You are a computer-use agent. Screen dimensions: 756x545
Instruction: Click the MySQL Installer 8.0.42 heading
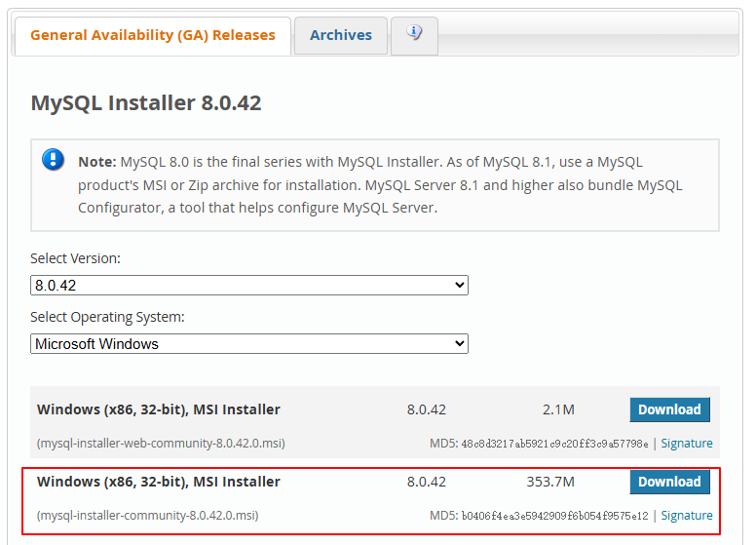pos(146,103)
